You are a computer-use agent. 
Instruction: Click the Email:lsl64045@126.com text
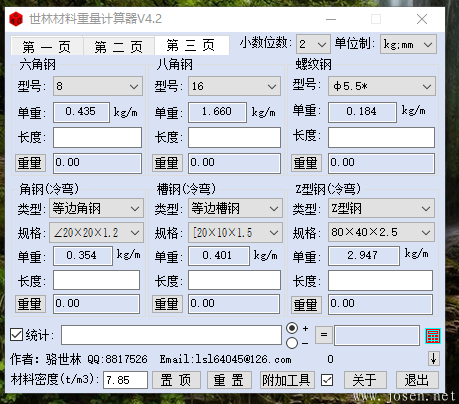tap(225, 359)
